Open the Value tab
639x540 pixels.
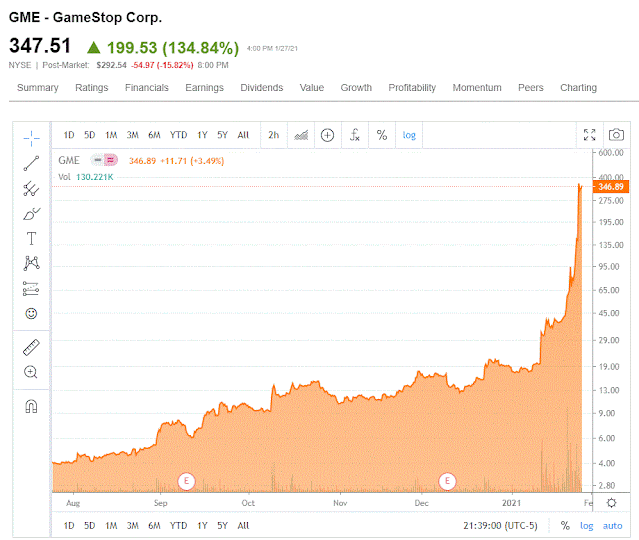pos(312,88)
